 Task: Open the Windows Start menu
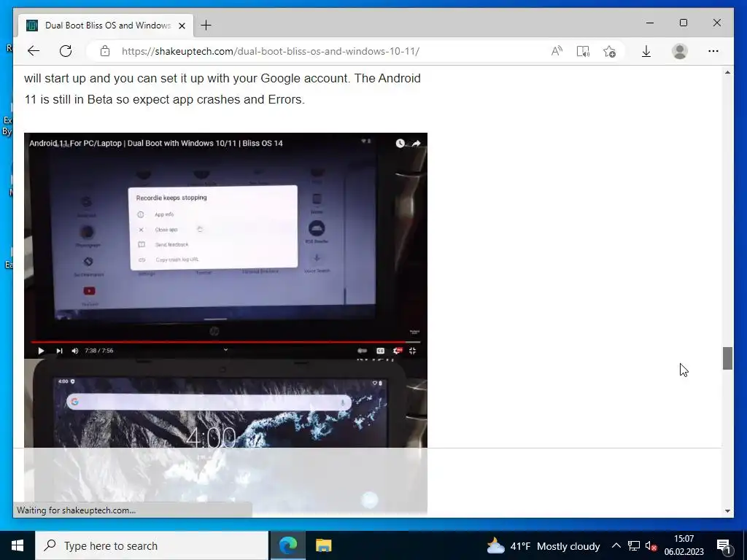pyautogui.click(x=18, y=545)
